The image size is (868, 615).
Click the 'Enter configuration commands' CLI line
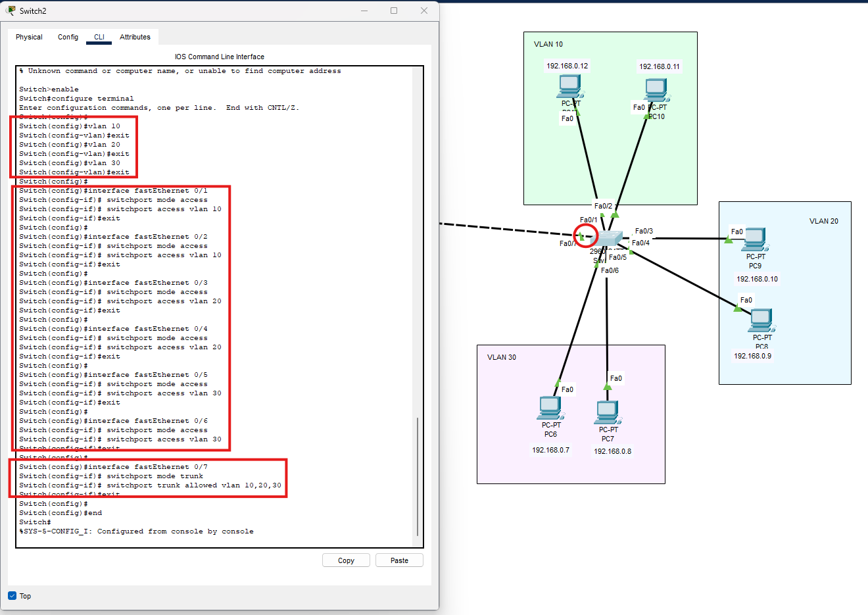pyautogui.click(x=159, y=108)
